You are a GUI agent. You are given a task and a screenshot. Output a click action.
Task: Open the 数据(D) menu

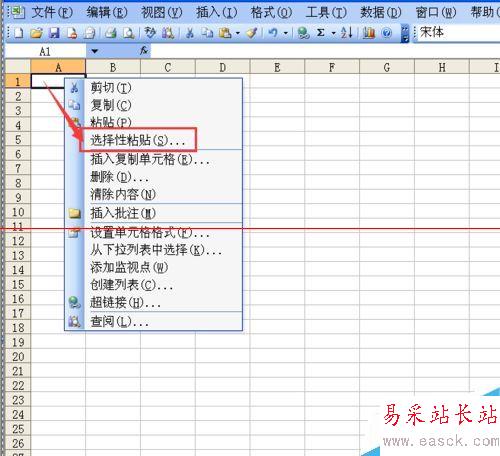[381, 12]
